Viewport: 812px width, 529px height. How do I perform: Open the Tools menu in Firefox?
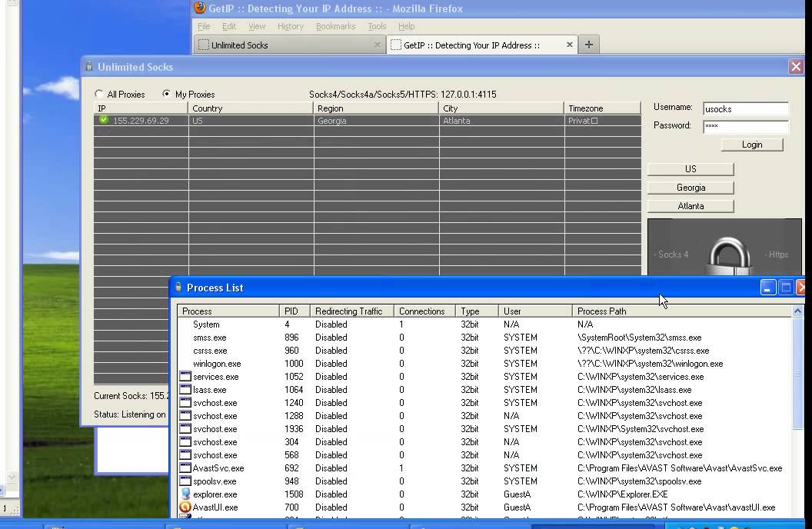(x=377, y=26)
